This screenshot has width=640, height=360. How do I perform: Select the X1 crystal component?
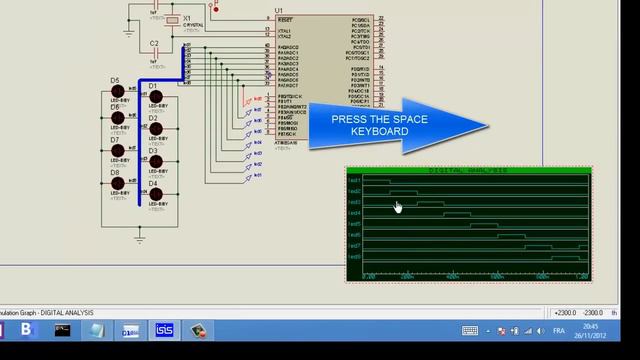pyautogui.click(x=173, y=20)
